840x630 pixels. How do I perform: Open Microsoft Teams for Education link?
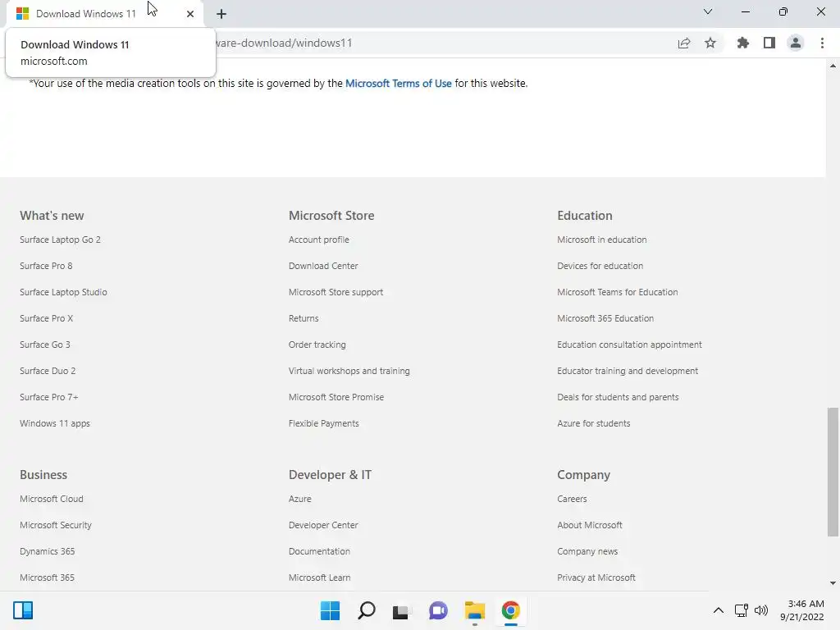617,292
